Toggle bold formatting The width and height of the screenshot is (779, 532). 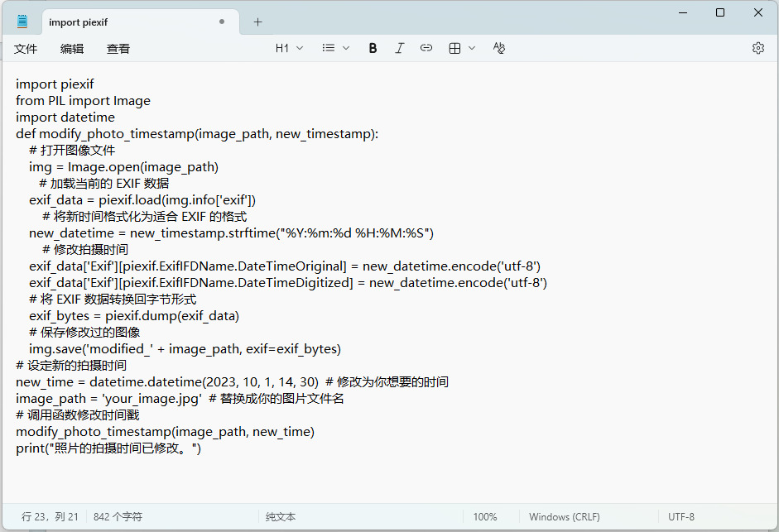tap(373, 48)
